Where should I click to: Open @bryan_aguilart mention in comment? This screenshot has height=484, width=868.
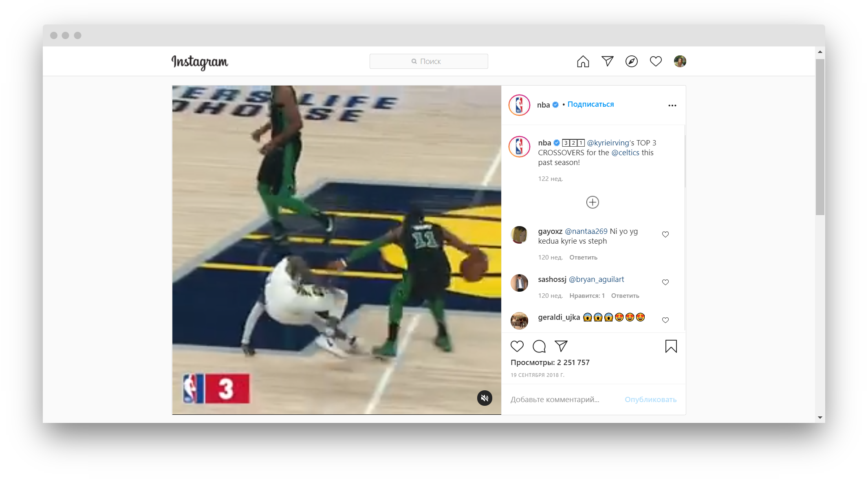click(x=596, y=279)
